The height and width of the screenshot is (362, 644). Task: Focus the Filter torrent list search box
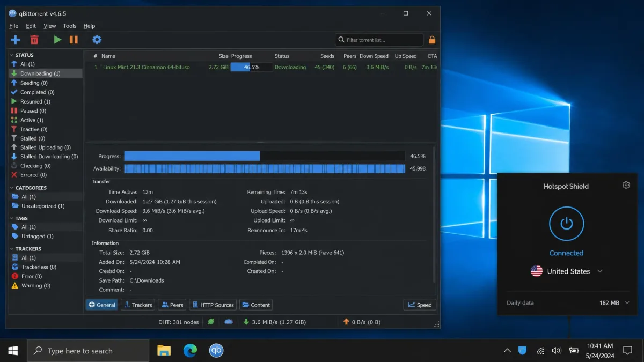tap(379, 40)
